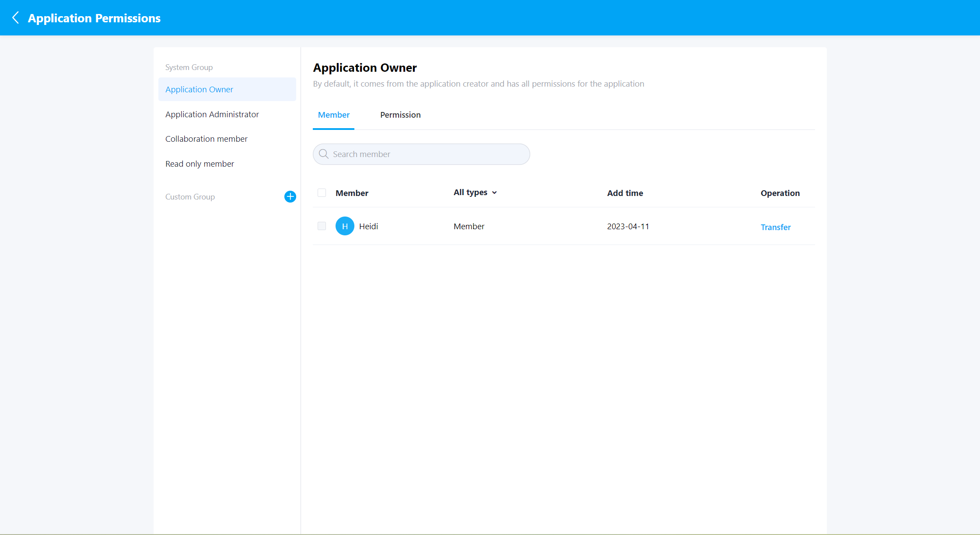Image resolution: width=980 pixels, height=535 pixels.
Task: Click the Application Administrator sidebar item icon
Action: 212,114
